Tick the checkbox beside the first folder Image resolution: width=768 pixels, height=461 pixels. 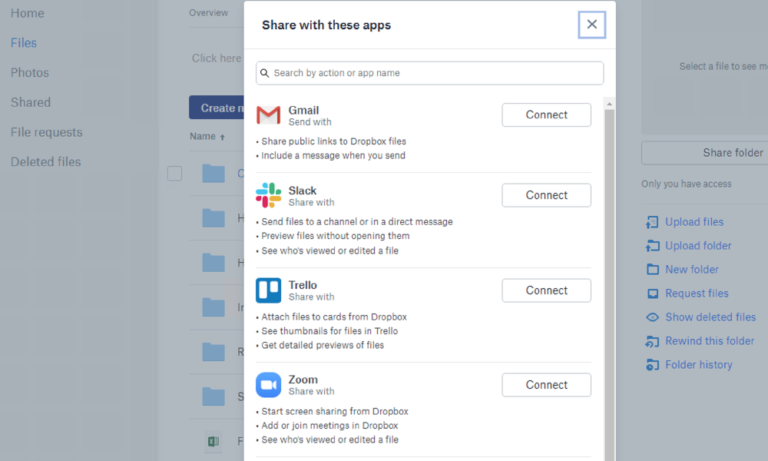point(174,173)
